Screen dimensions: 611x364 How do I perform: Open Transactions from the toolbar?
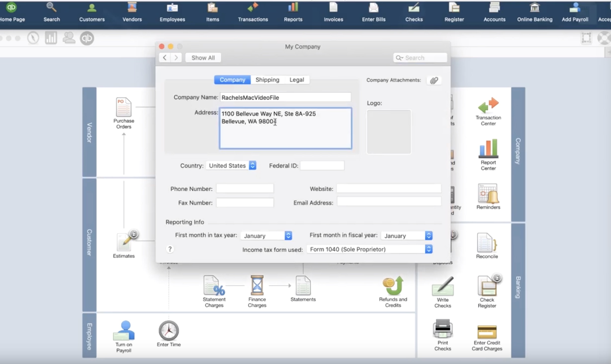click(253, 12)
